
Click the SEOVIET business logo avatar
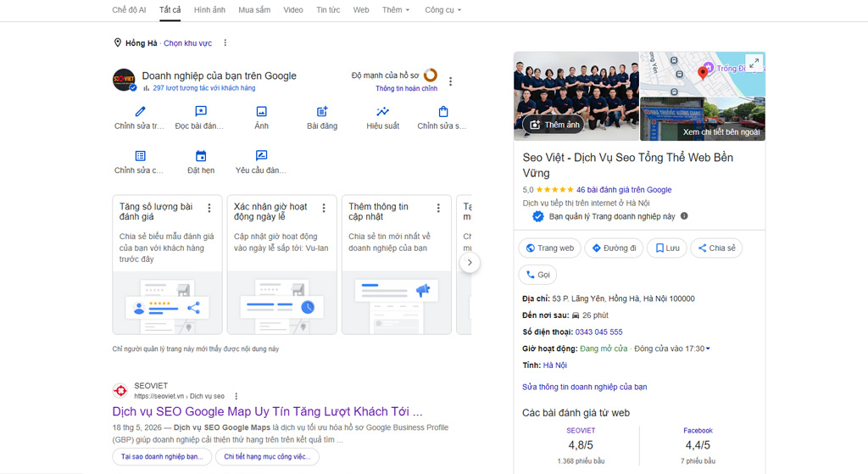(x=124, y=80)
